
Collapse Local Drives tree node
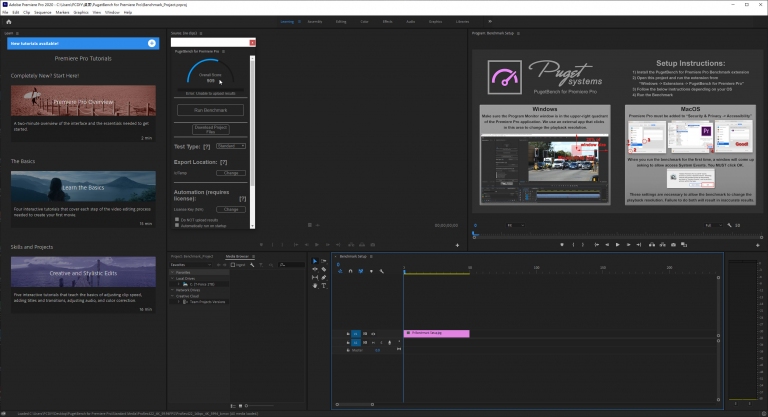172,278
